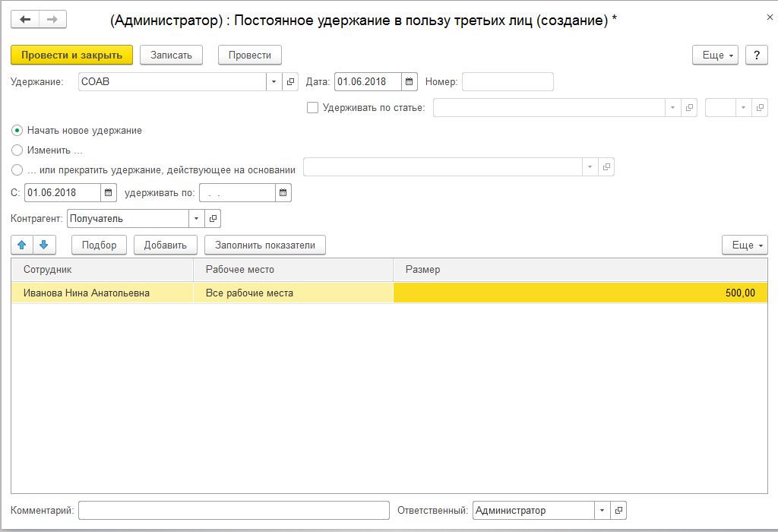Click the forward navigation arrow

click(x=52, y=20)
